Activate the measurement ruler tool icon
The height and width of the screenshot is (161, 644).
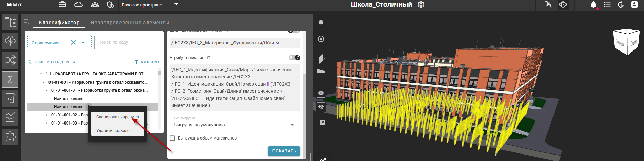(321, 72)
